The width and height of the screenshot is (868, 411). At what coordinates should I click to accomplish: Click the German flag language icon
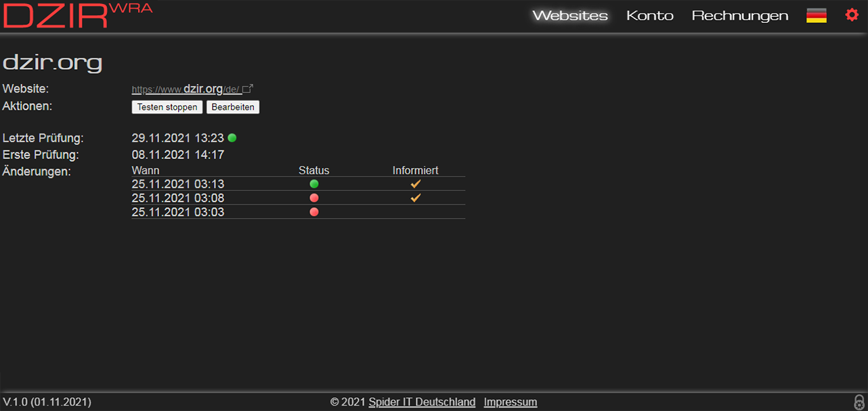pos(817,16)
